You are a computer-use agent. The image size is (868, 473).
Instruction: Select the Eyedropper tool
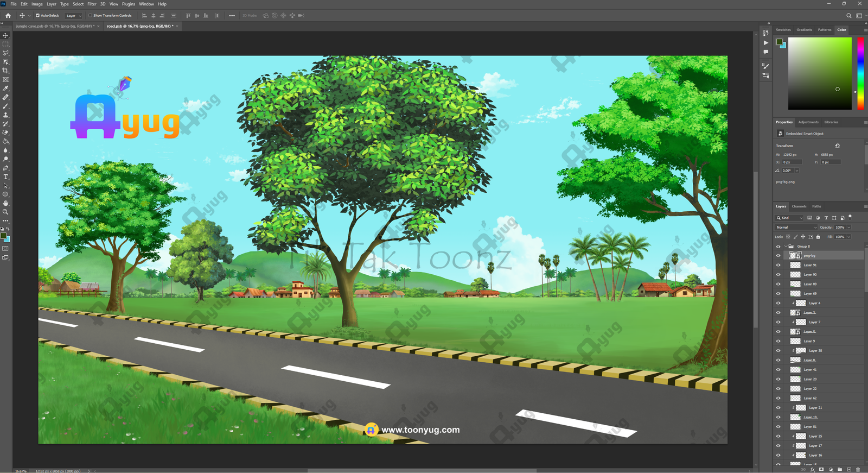click(6, 89)
